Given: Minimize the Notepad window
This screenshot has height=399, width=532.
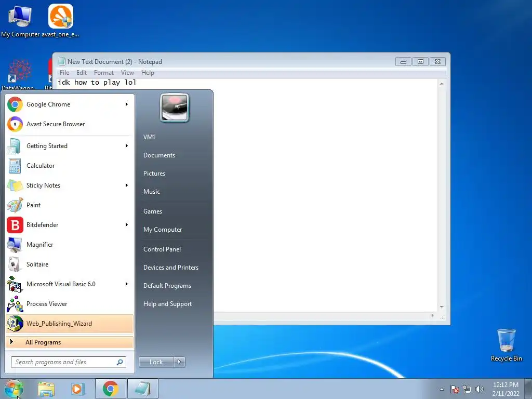Looking at the screenshot, I should (403, 62).
